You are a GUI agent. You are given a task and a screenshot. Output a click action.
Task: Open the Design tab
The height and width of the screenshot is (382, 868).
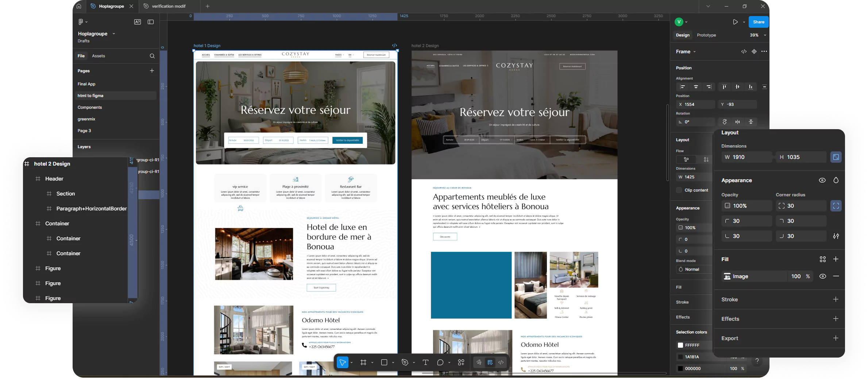pos(683,35)
